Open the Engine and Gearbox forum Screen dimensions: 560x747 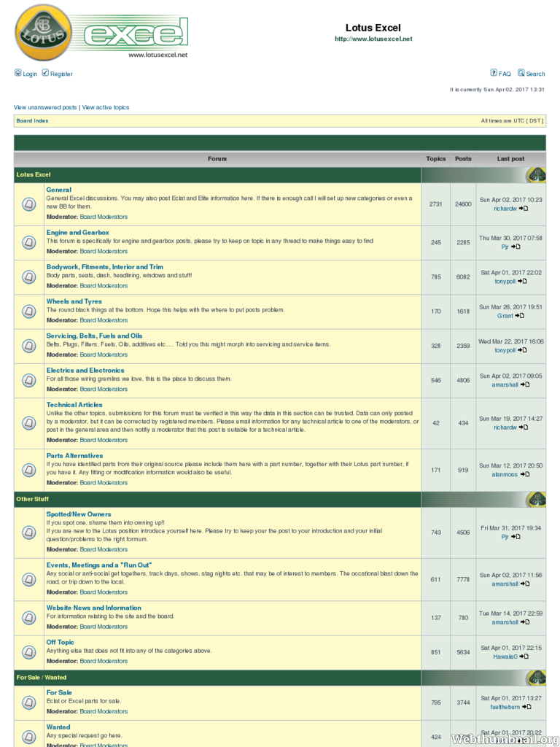pos(77,233)
